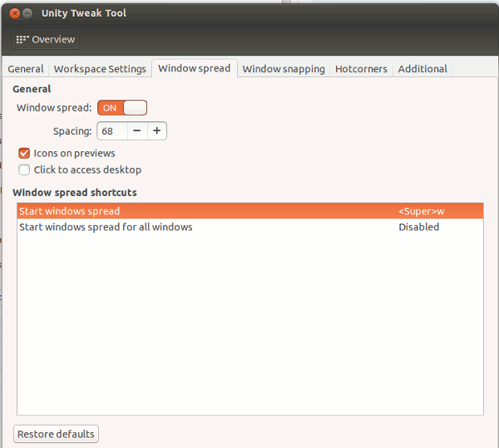This screenshot has height=448, width=499.
Task: Close the Unity Tweak Tool window
Action: point(15,13)
